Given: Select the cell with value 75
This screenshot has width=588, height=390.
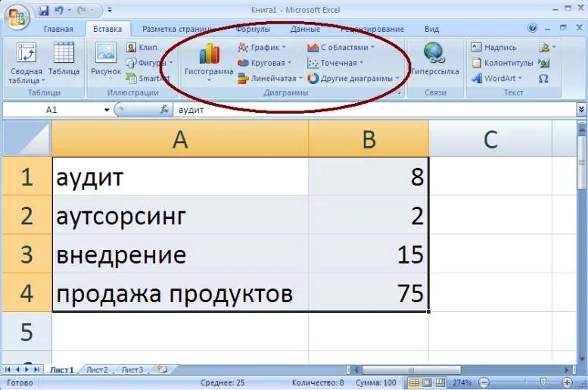Looking at the screenshot, I should click(369, 292).
